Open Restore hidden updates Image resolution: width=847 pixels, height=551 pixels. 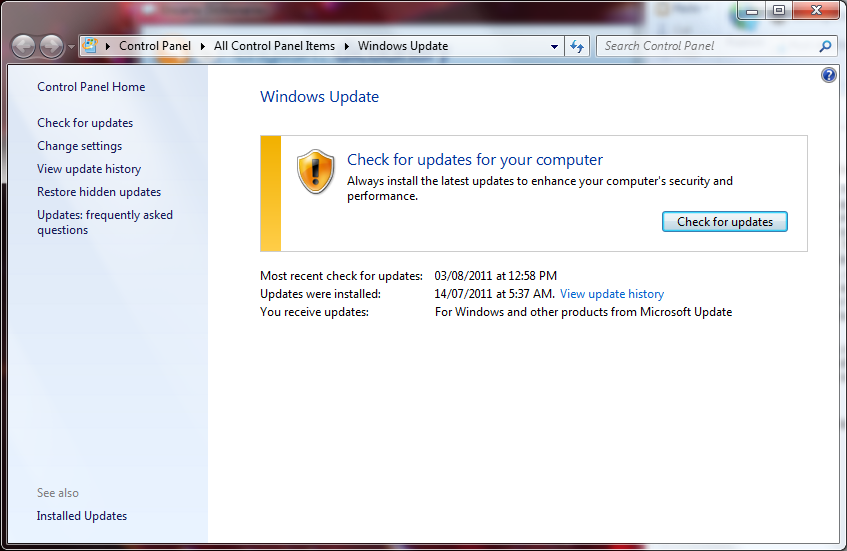(x=99, y=192)
